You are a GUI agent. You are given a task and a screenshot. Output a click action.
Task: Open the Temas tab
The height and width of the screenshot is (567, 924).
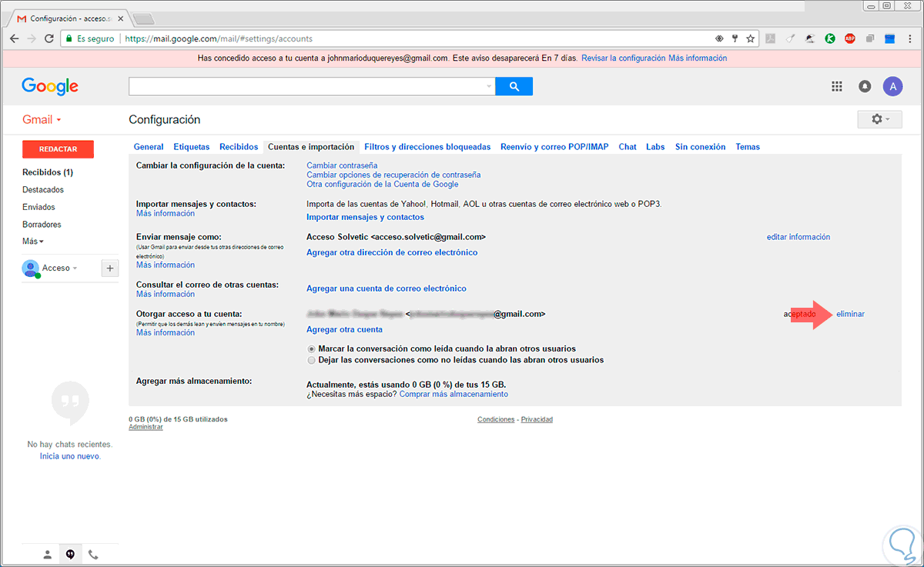[748, 146]
